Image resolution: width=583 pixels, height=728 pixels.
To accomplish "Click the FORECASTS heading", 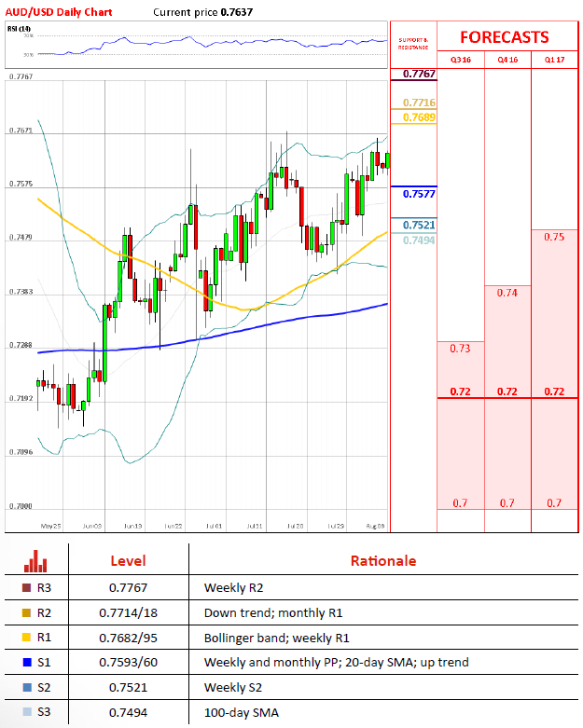I will [505, 37].
